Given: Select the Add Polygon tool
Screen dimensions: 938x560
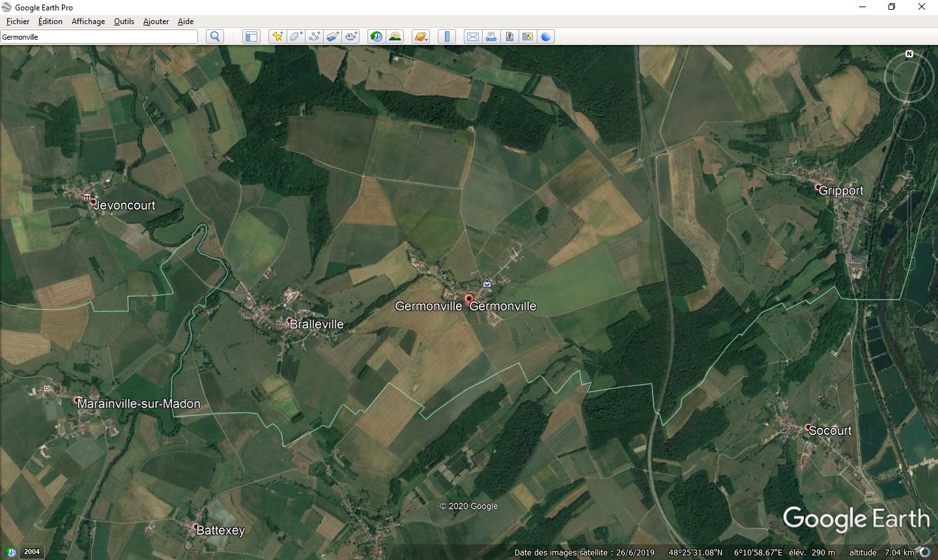Looking at the screenshot, I should coord(296,36).
